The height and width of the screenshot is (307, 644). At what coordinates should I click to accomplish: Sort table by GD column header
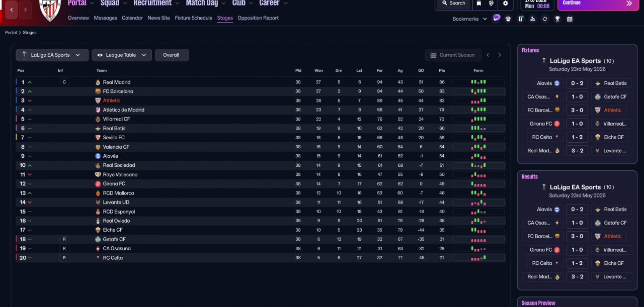click(x=421, y=71)
